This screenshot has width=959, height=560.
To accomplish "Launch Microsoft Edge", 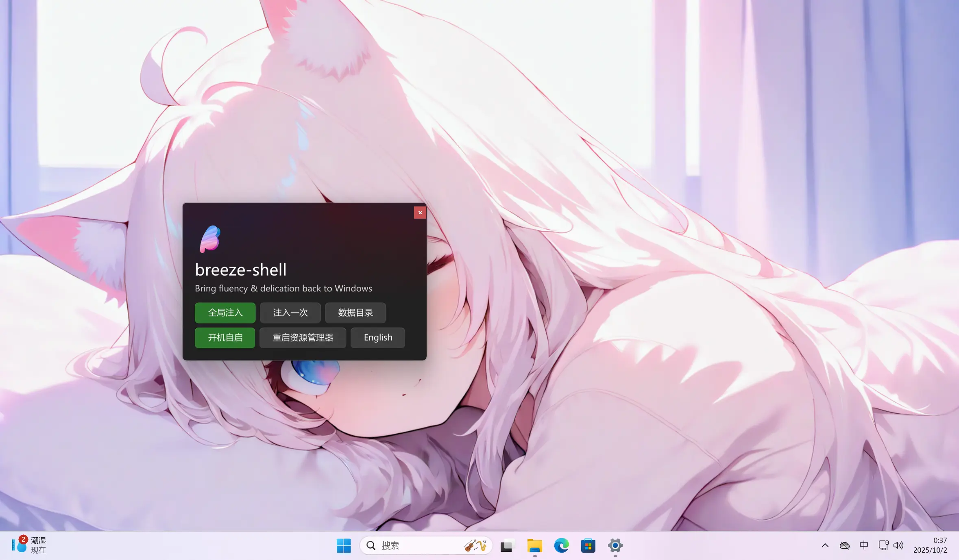I will 562,546.
